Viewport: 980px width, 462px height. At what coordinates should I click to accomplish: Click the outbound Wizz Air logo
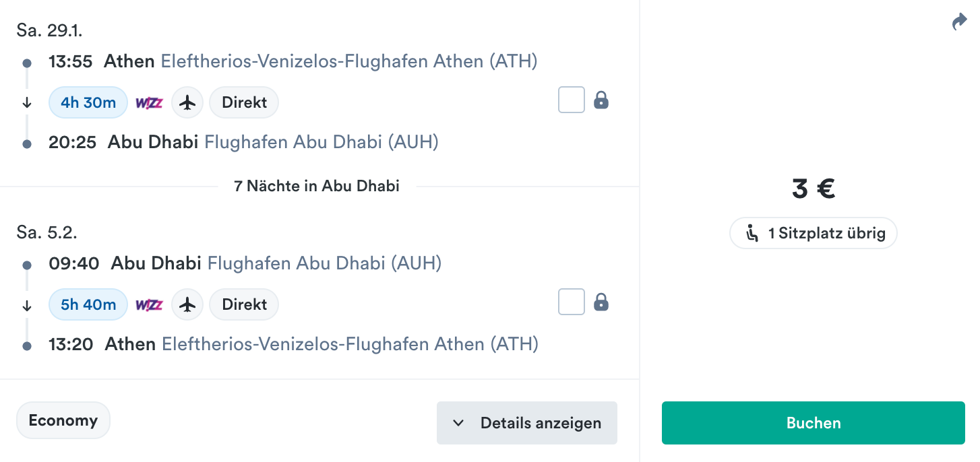[x=150, y=102]
